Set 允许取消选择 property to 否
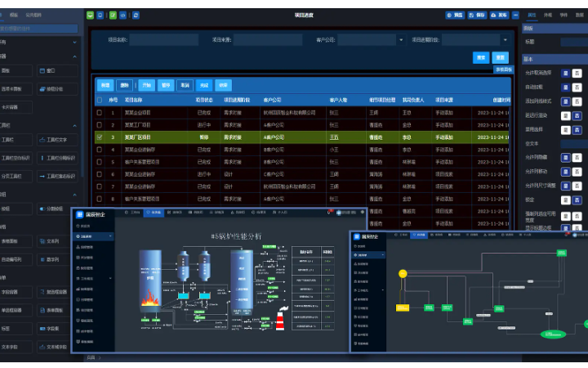The height and width of the screenshot is (368, 588). click(x=577, y=74)
